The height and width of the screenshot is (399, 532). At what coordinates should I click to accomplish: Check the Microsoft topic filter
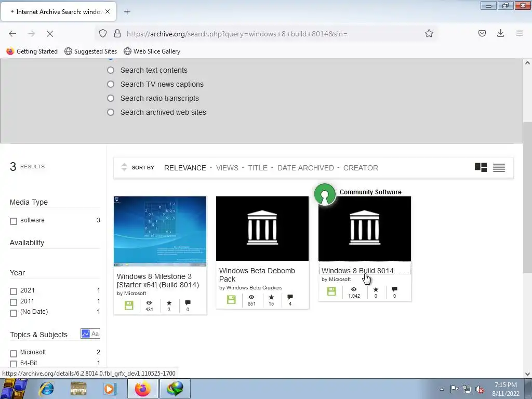point(14,353)
